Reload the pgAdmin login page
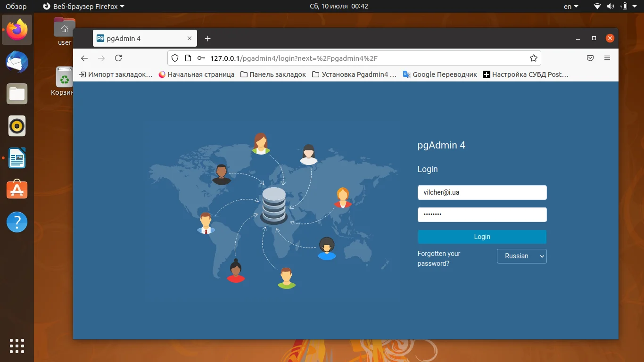Viewport: 644px width, 362px height. pyautogui.click(x=118, y=58)
